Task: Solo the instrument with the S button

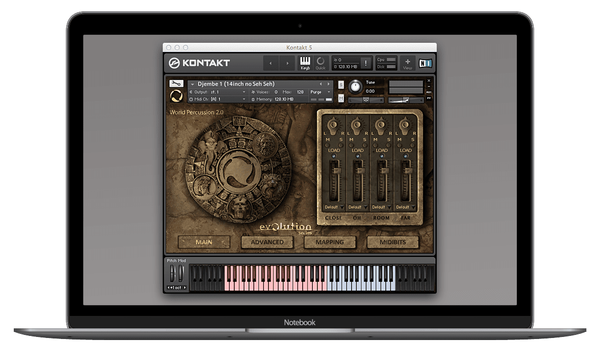Action: click(x=341, y=85)
